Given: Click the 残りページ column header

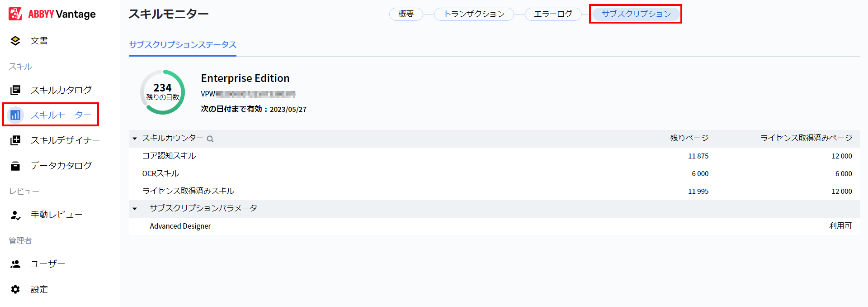Looking at the screenshot, I should pyautogui.click(x=689, y=138).
